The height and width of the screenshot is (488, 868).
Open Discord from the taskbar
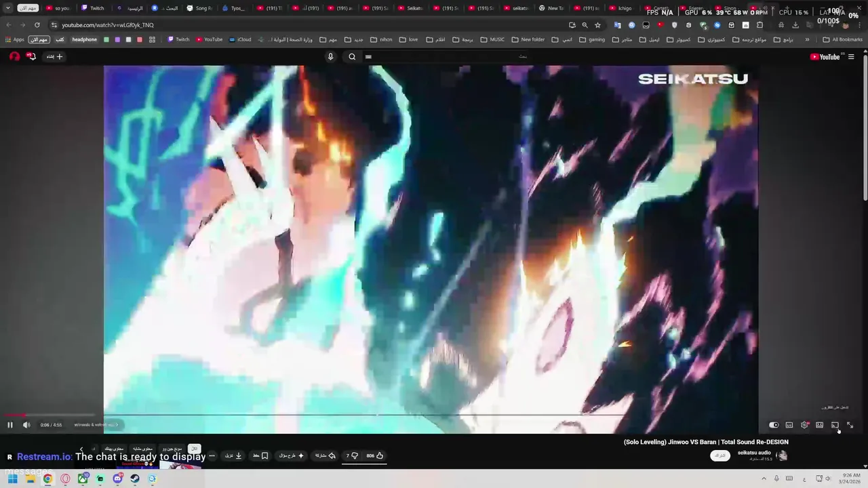117,479
